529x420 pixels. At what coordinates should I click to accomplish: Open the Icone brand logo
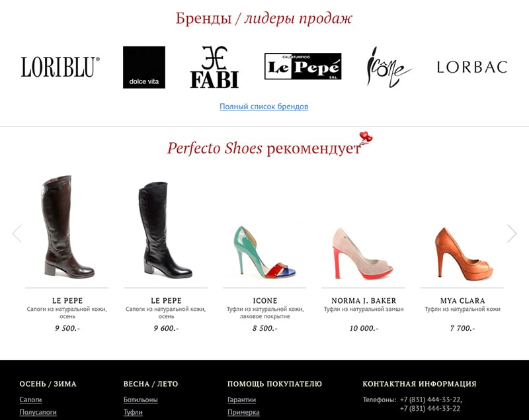pos(388,67)
